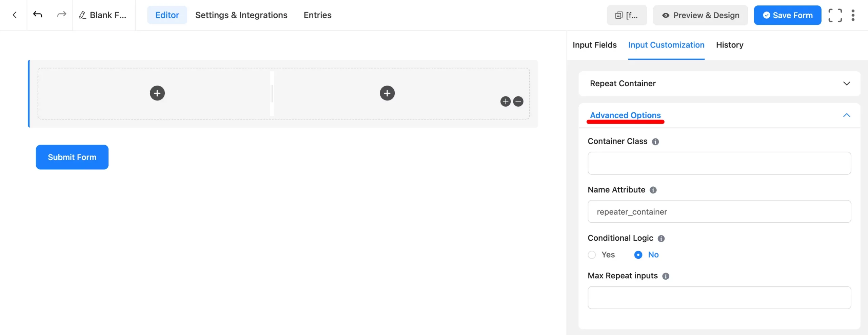
Task: Add a field to the right column
Action: (x=387, y=93)
